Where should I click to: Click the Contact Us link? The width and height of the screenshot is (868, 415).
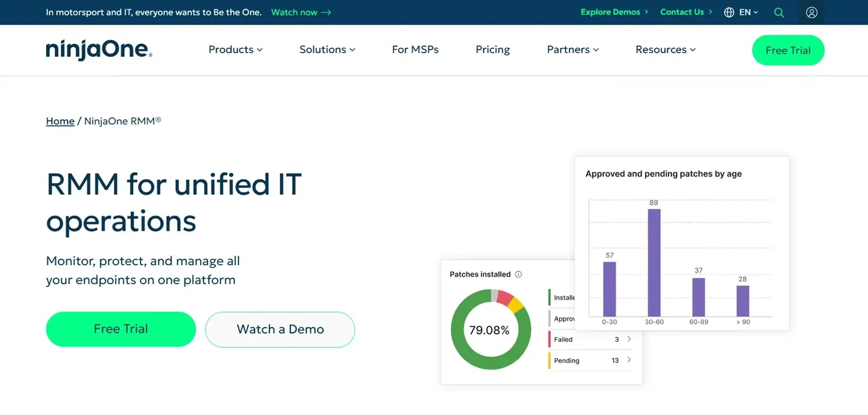pos(686,12)
